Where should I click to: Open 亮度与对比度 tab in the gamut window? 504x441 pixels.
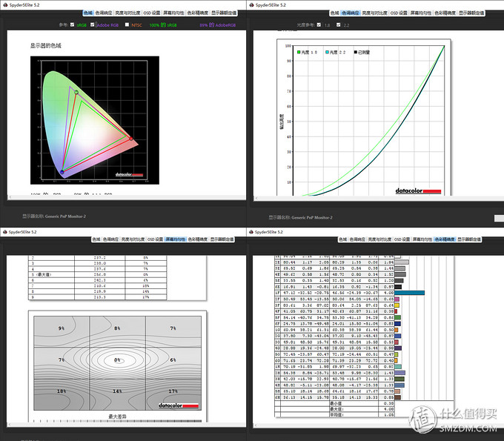pos(129,13)
